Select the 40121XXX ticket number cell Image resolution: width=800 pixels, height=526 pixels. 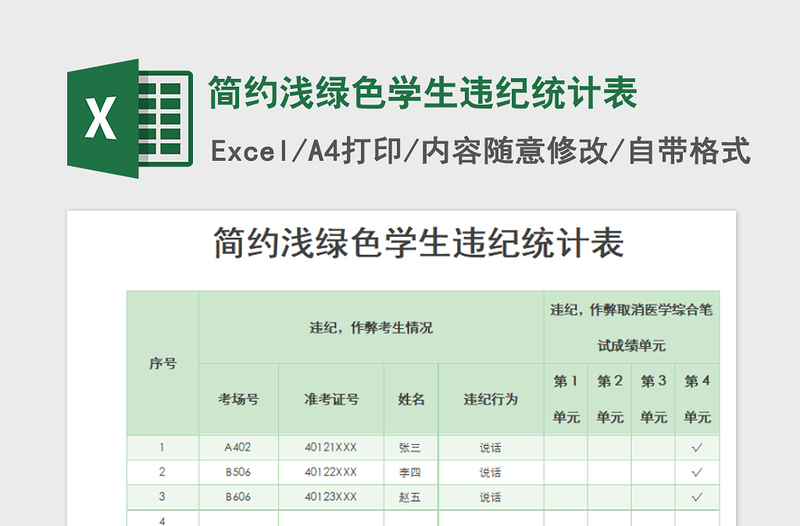coord(331,447)
